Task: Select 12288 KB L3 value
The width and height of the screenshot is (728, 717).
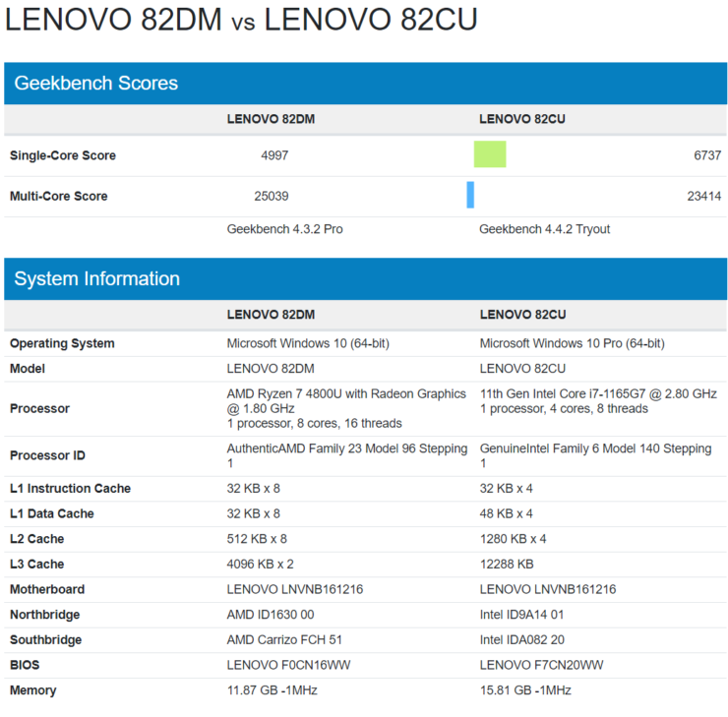Action: (x=507, y=564)
